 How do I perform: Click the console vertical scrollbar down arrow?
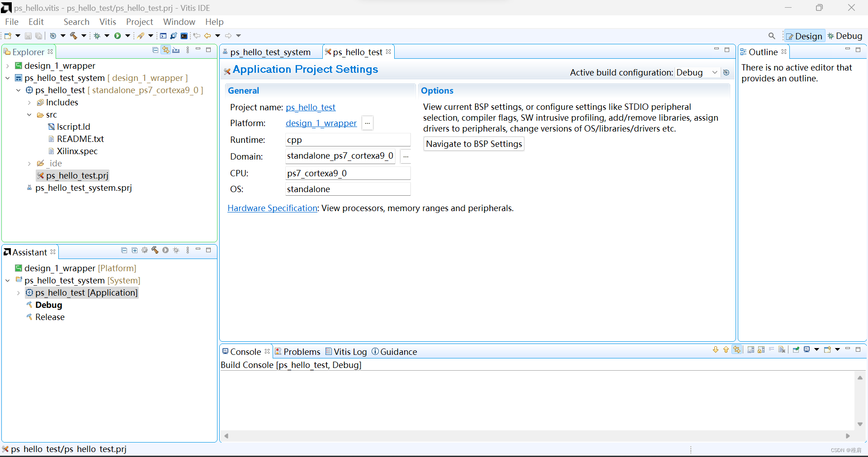coord(860,424)
